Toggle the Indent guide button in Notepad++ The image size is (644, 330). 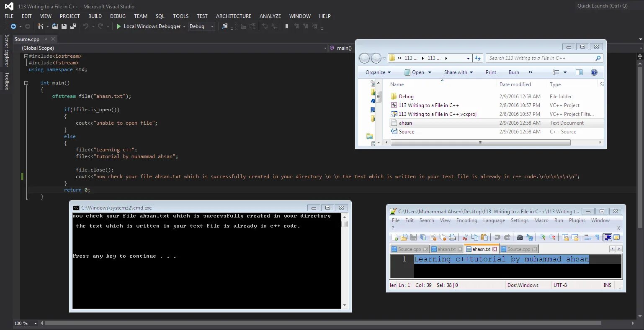tap(607, 238)
